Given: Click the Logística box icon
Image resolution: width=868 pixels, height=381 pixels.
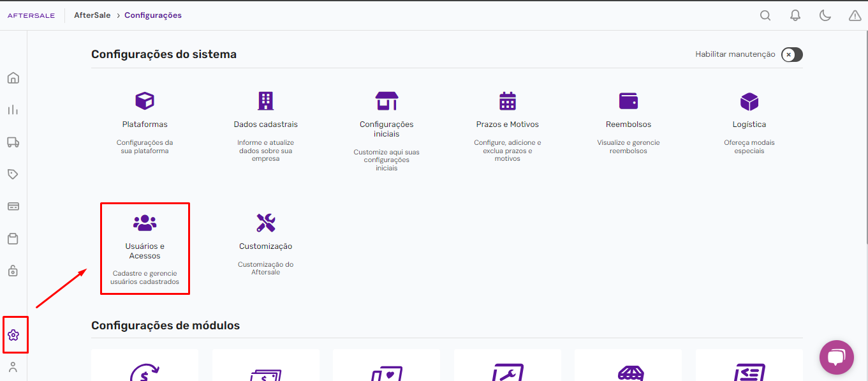Looking at the screenshot, I should coord(749,101).
